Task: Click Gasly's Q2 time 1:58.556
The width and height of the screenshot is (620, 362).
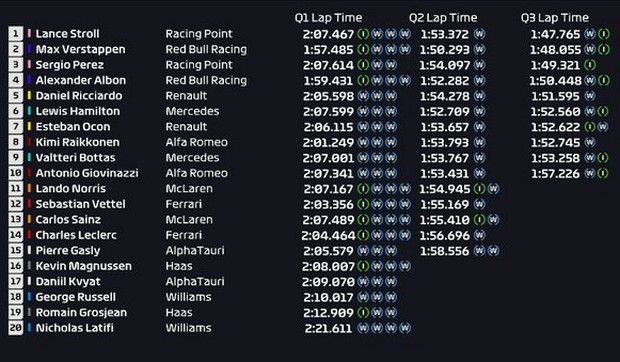Action: [445, 251]
